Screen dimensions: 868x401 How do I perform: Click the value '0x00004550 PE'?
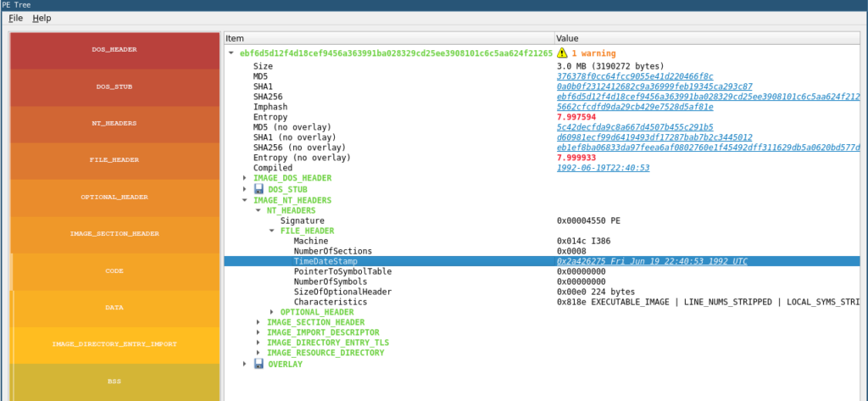pyautogui.click(x=589, y=221)
